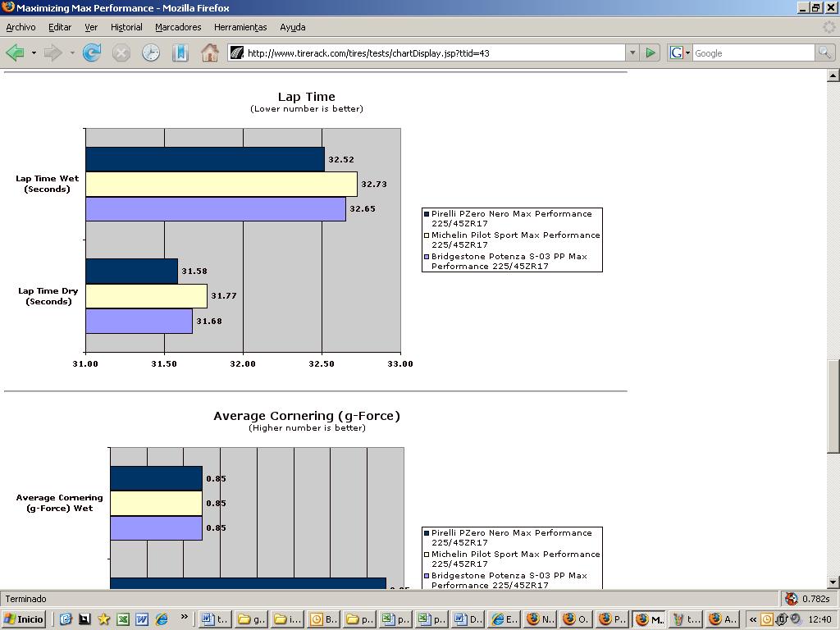Open the Historial menu

click(126, 27)
